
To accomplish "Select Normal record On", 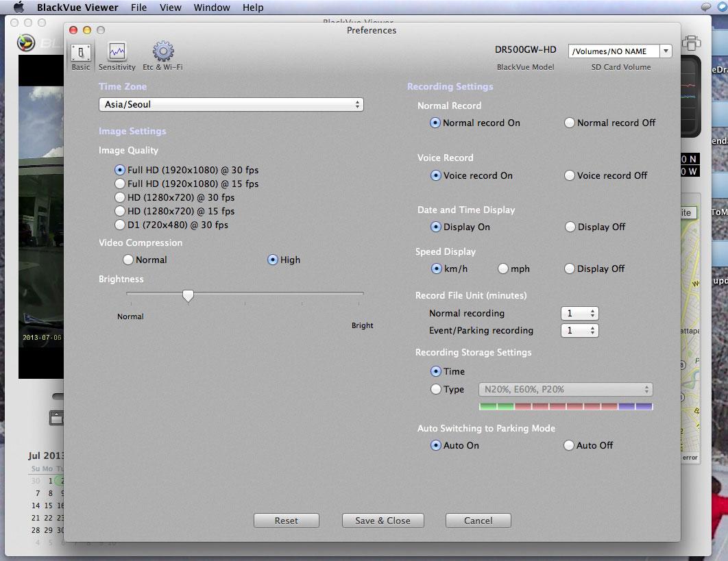I will [x=435, y=123].
